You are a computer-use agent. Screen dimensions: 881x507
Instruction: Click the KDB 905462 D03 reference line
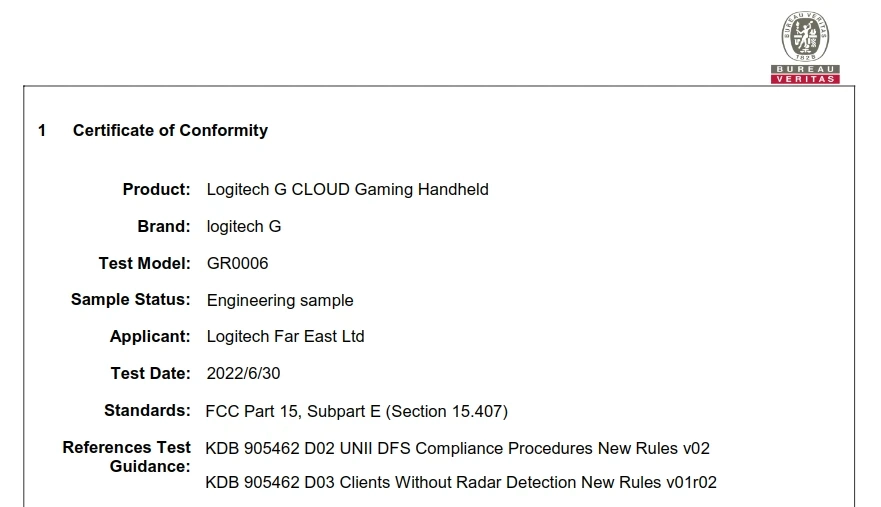pos(460,482)
